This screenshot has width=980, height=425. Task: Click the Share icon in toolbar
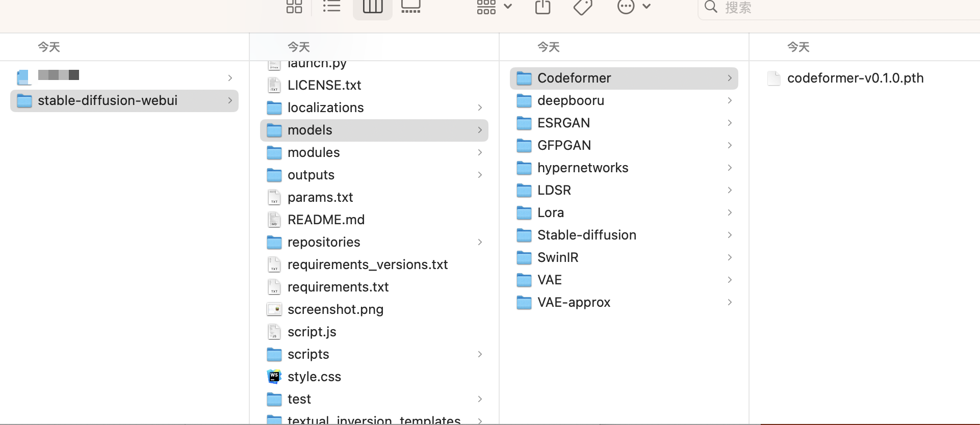(543, 6)
